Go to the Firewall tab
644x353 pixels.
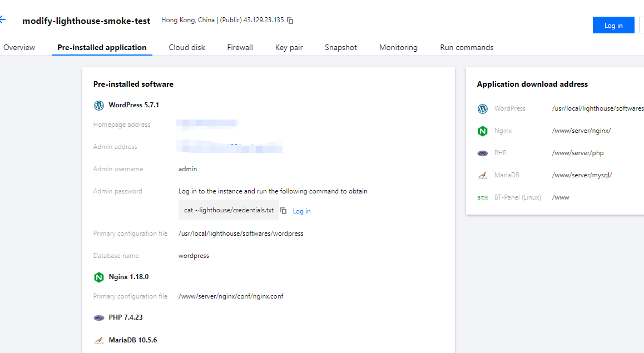[240, 47]
